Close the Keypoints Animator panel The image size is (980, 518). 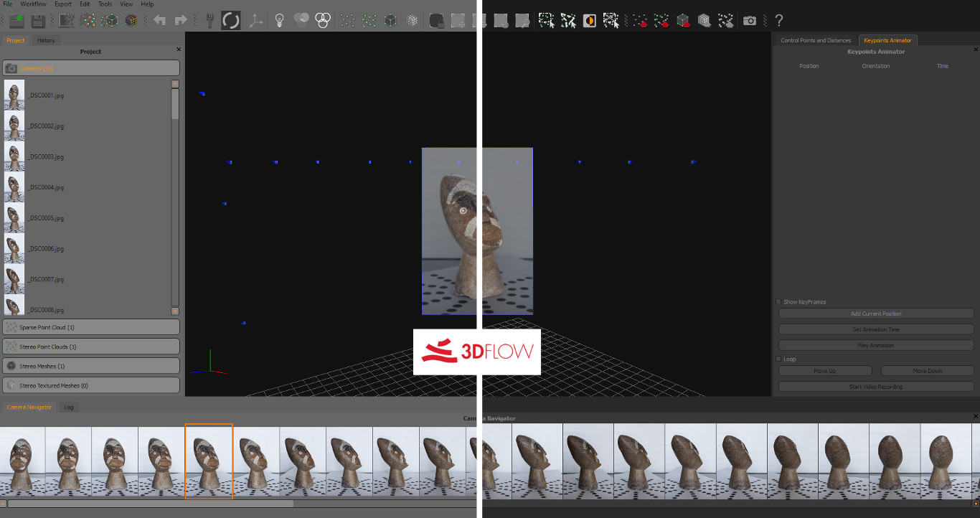pyautogui.click(x=976, y=50)
